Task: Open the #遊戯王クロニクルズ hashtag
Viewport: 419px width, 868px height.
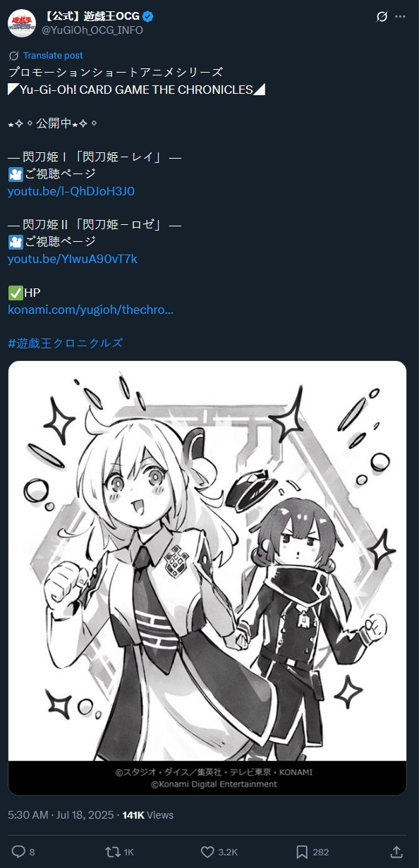Action: (66, 343)
